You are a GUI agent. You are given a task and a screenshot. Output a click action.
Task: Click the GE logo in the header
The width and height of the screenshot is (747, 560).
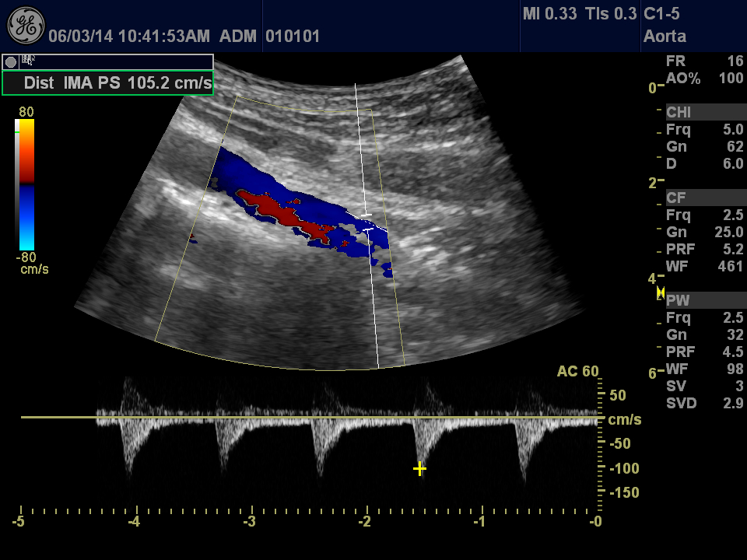pos(26,25)
